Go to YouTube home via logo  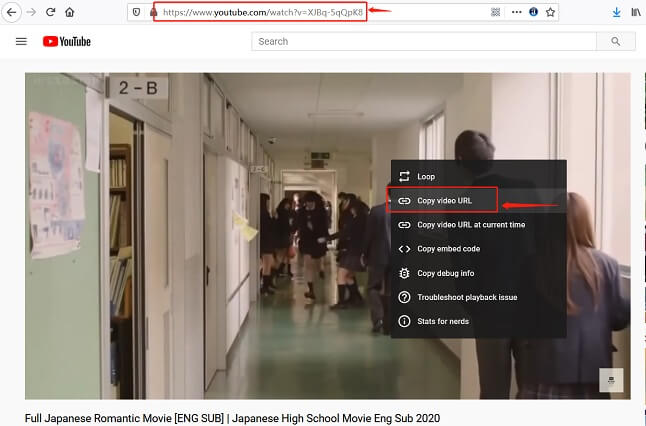(x=67, y=41)
